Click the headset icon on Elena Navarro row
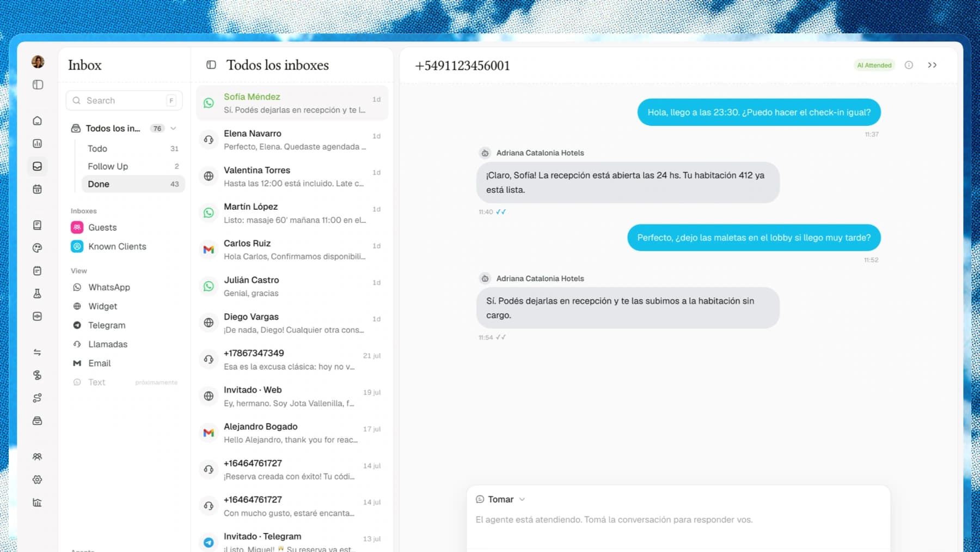Image resolution: width=980 pixels, height=552 pixels. coord(209,139)
